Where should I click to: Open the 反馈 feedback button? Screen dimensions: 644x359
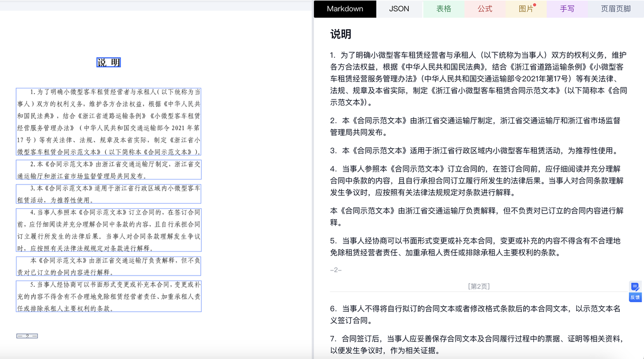pos(635,297)
